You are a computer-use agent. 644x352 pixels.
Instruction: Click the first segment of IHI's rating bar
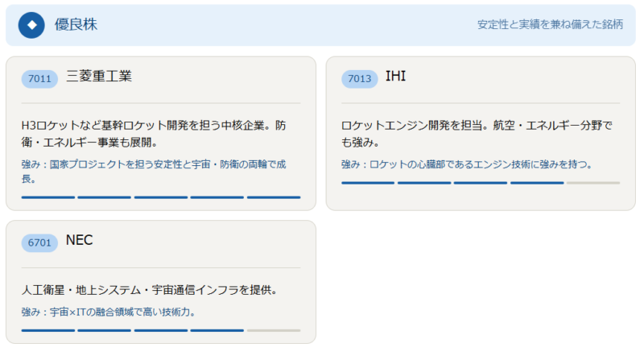tap(368, 183)
